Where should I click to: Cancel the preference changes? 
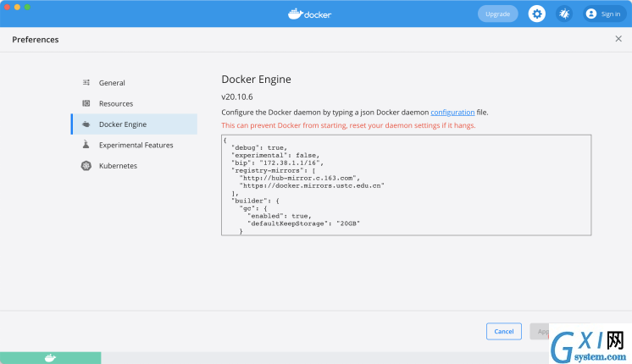(x=504, y=331)
